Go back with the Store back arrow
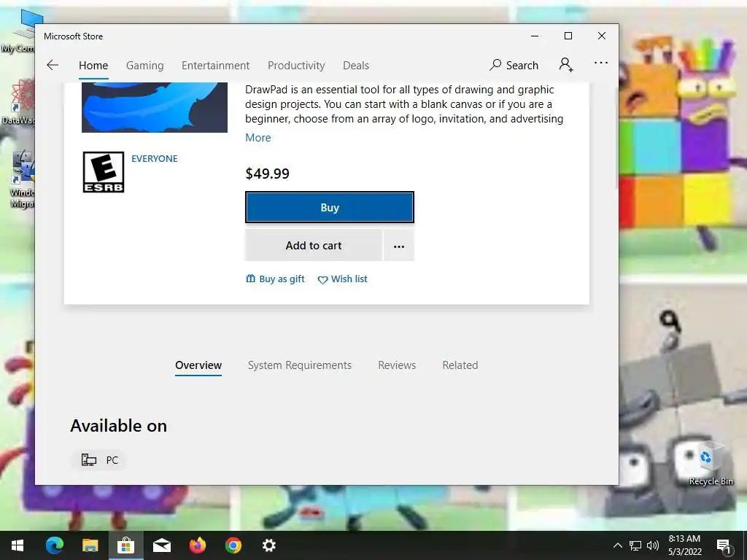747x560 pixels. click(53, 65)
